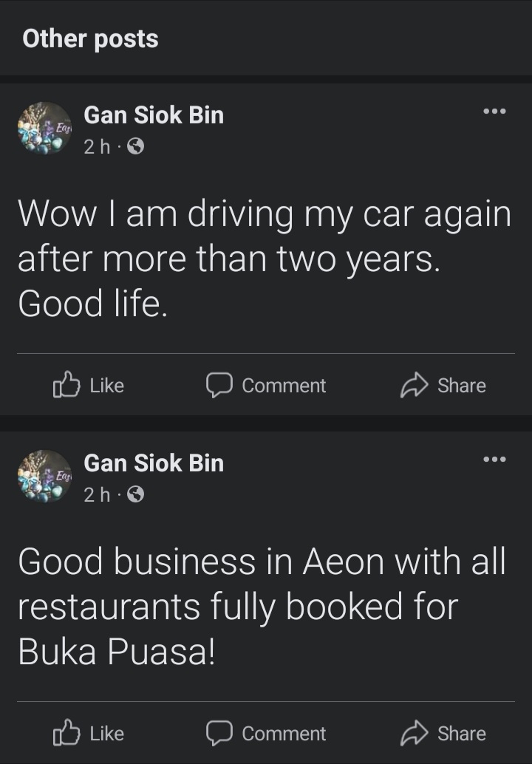Like the driving my car post
The image size is (532, 764).
[x=89, y=385]
